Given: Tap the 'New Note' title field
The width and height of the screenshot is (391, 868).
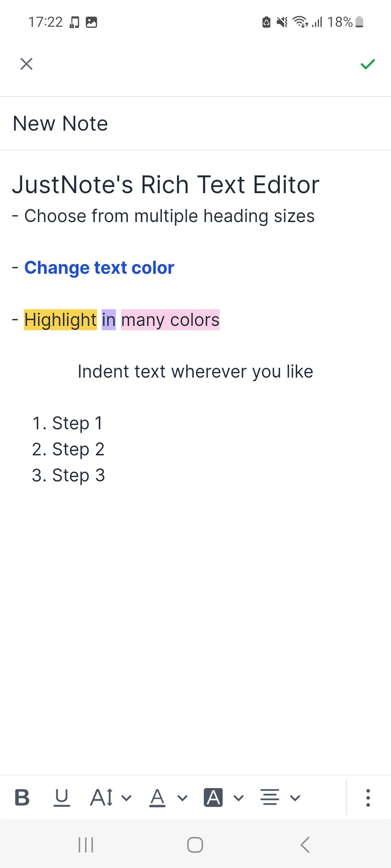Looking at the screenshot, I should [x=60, y=123].
